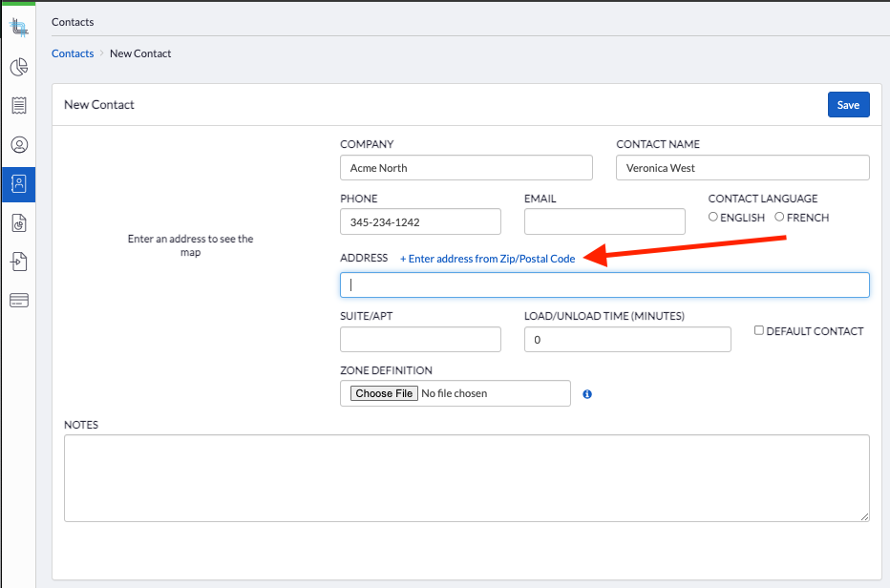Open the user profile circle icon
The image size is (890, 588).
pos(19,145)
